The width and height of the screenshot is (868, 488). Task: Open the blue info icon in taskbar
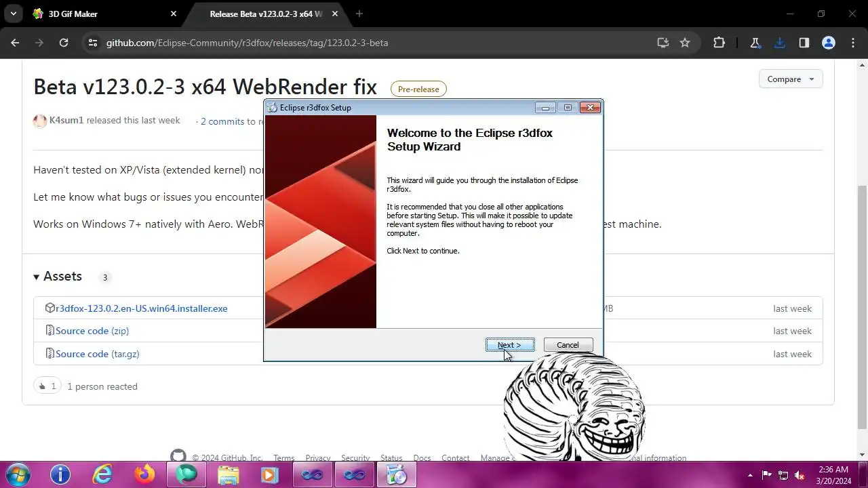point(60,474)
